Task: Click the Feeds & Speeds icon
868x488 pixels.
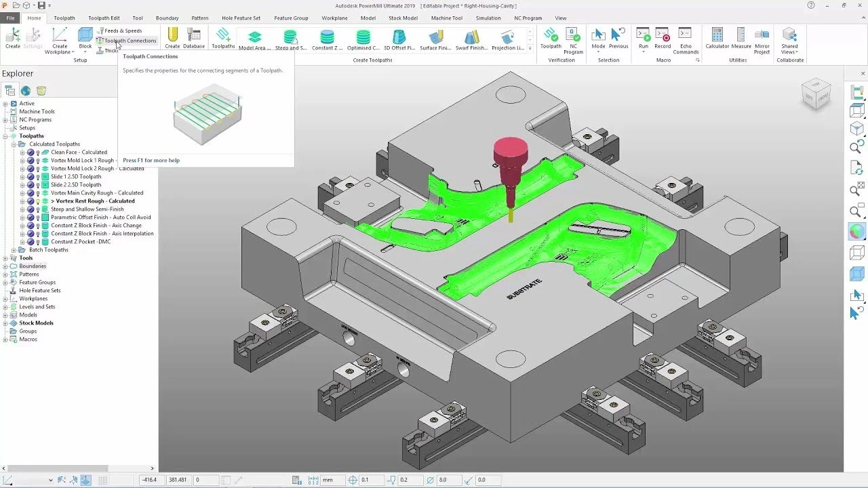Action: [x=100, y=31]
